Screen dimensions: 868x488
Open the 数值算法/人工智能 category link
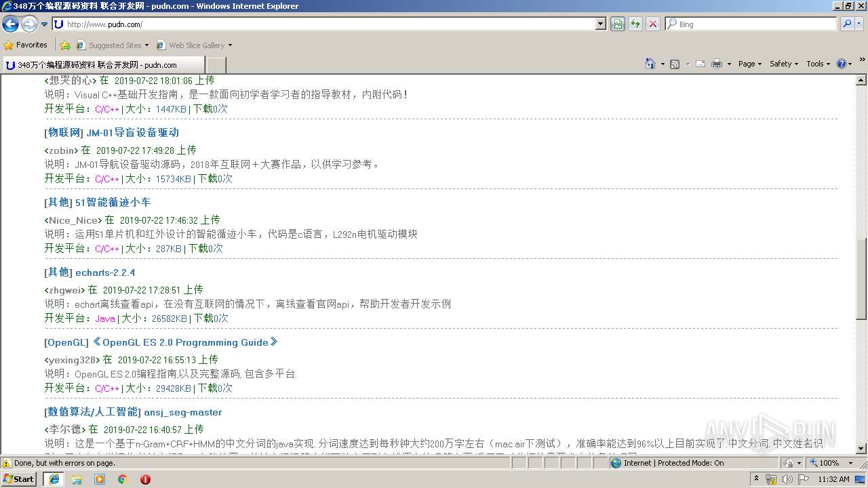93,412
